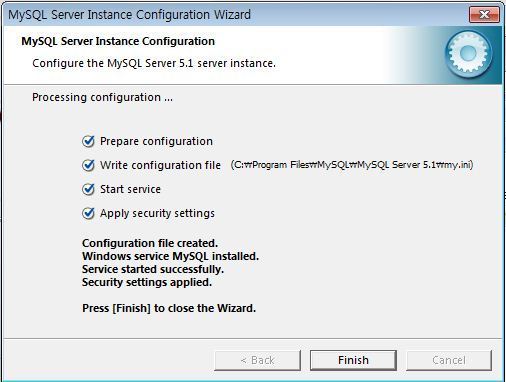Click the Finish button
This screenshot has width=506, height=382.
coord(353,360)
